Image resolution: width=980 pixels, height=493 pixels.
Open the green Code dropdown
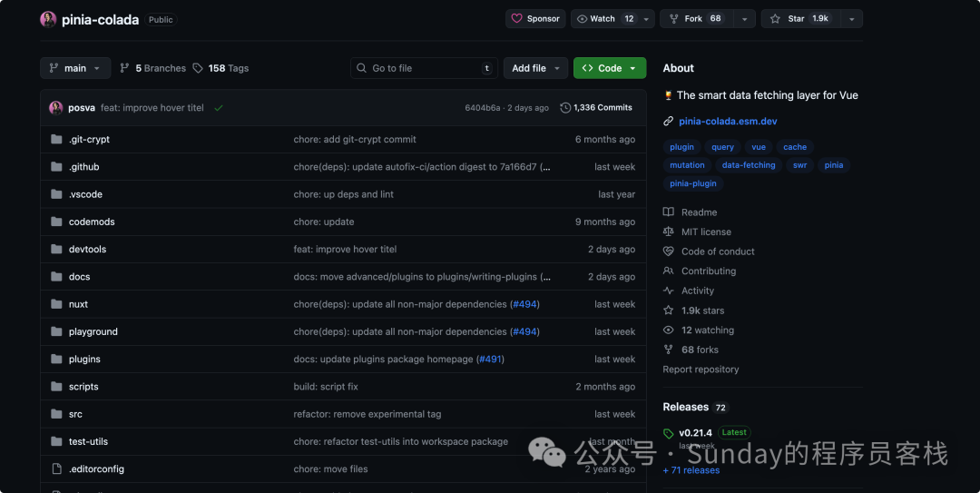click(610, 68)
